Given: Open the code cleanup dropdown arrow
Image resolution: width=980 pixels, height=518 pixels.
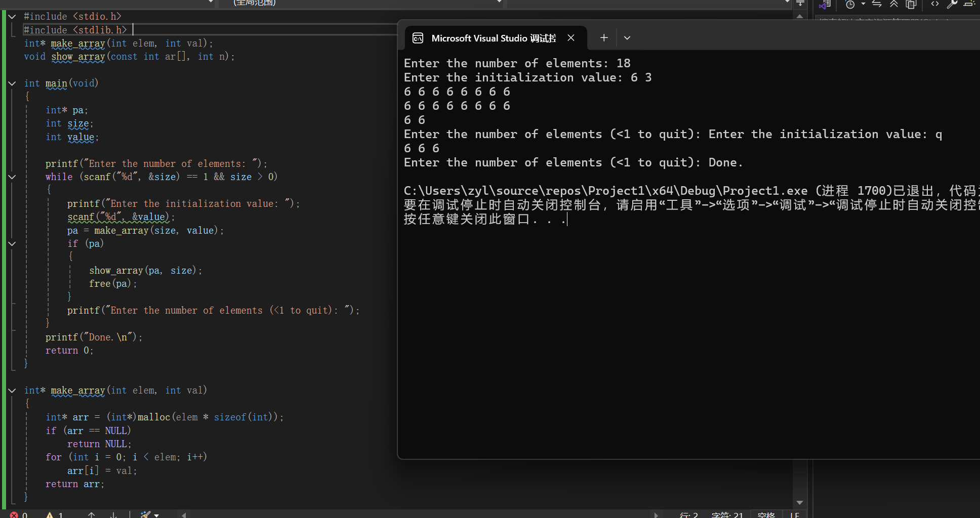Looking at the screenshot, I should pos(156,515).
